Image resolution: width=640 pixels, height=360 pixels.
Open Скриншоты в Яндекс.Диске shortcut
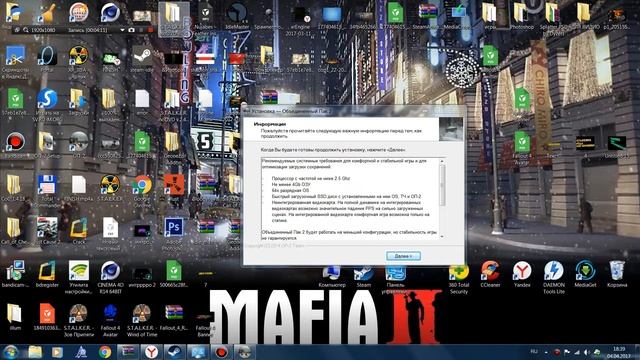coord(15,62)
